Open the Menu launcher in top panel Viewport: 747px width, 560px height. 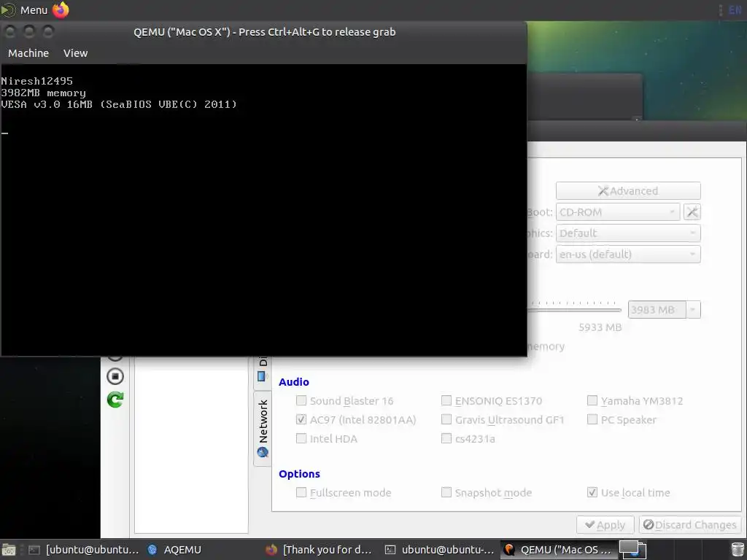click(x=25, y=10)
